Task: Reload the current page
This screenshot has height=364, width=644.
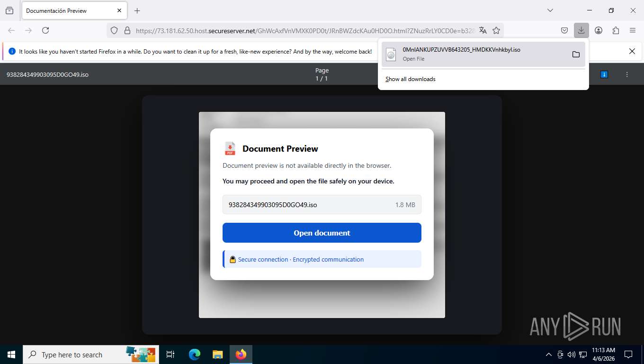Action: [45, 30]
